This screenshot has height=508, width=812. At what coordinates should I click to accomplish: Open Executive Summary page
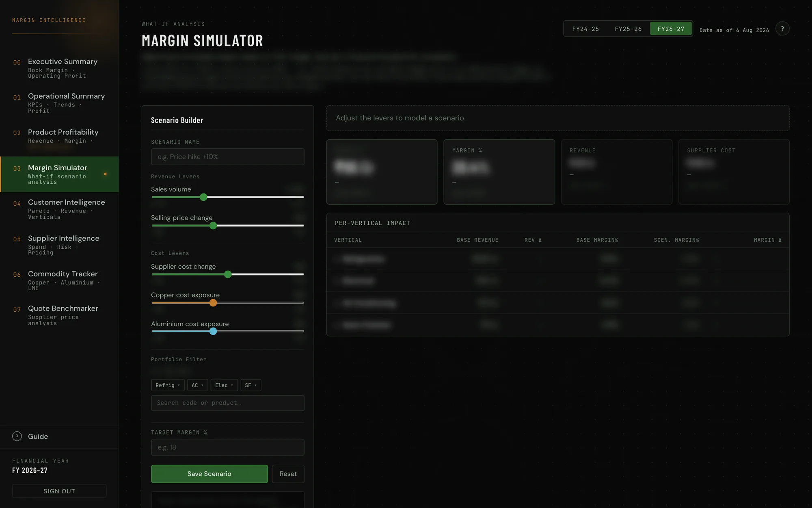pos(59,68)
